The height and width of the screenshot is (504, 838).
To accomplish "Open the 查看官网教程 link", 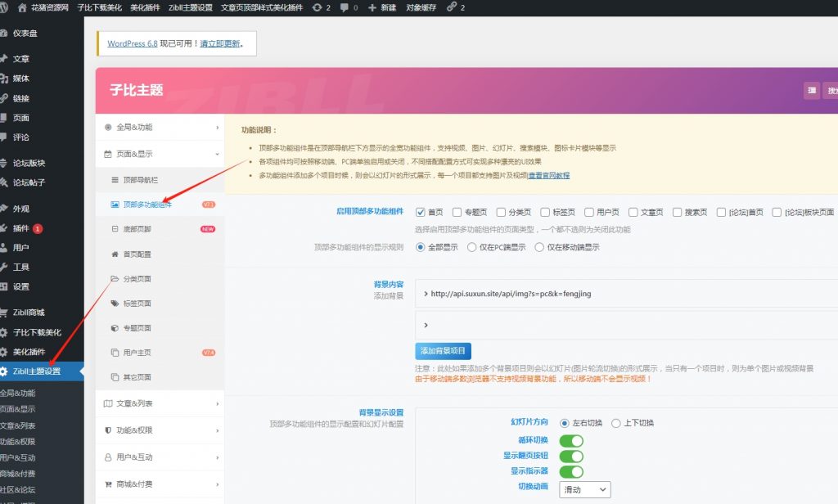I will point(549,175).
